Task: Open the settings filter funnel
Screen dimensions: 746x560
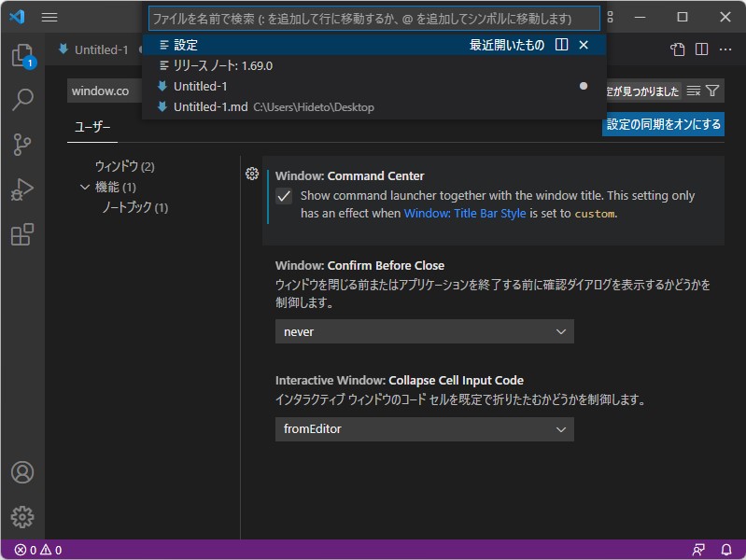Action: [712, 91]
